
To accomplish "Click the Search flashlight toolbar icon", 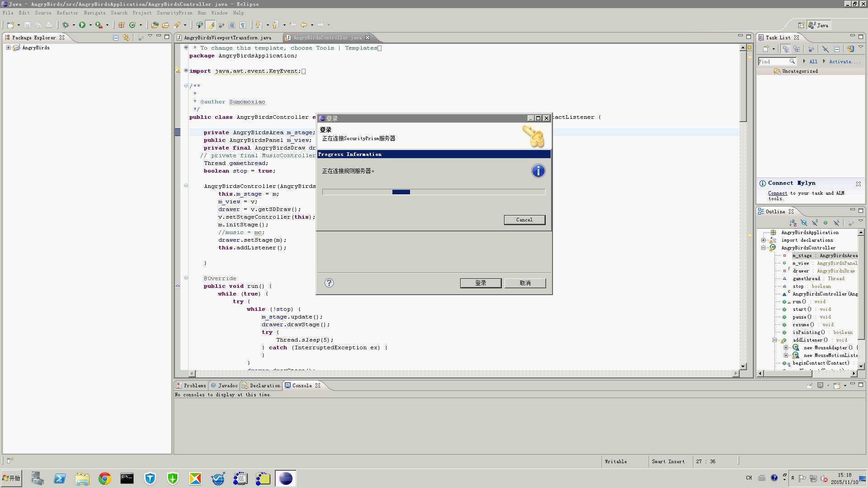I will (177, 25).
